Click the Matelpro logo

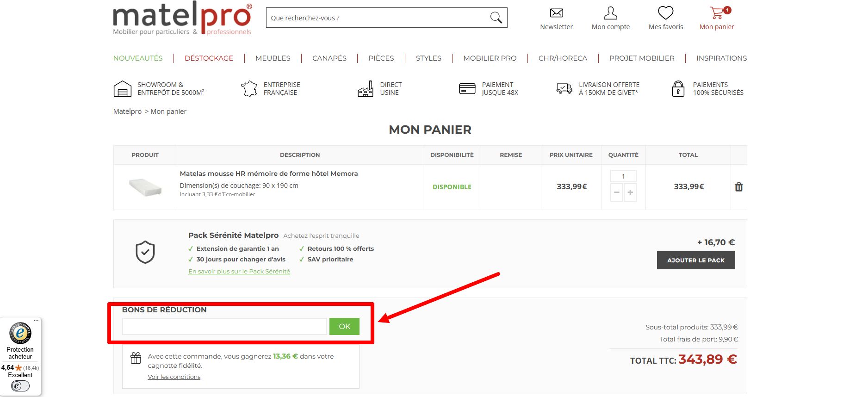(x=182, y=19)
